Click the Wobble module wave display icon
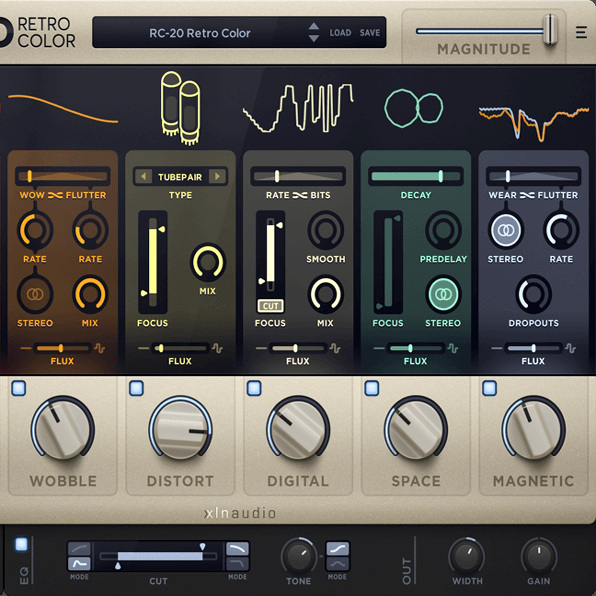 pos(63,109)
